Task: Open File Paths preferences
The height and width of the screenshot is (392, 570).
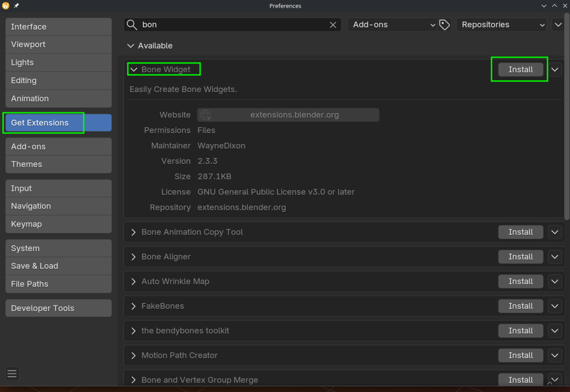Action: pyautogui.click(x=58, y=284)
